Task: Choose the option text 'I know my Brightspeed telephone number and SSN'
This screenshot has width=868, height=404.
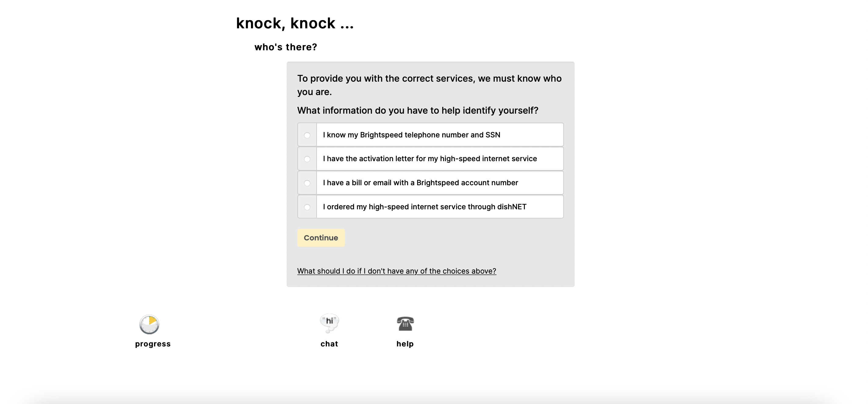Action: pyautogui.click(x=411, y=135)
